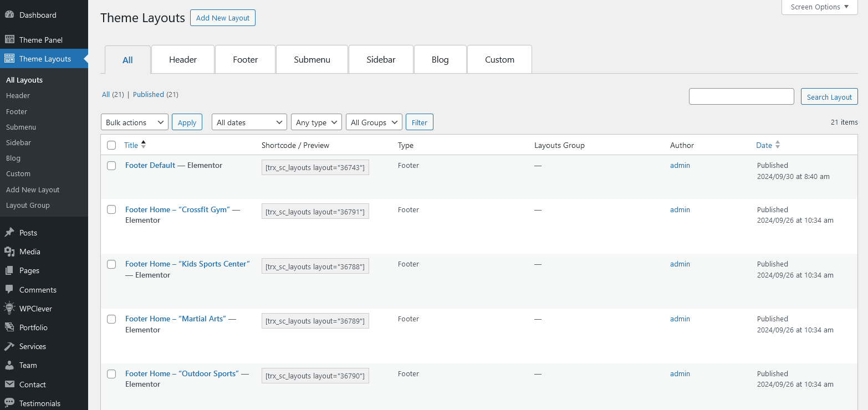Tick the select-all checkbox in table header

(111, 145)
